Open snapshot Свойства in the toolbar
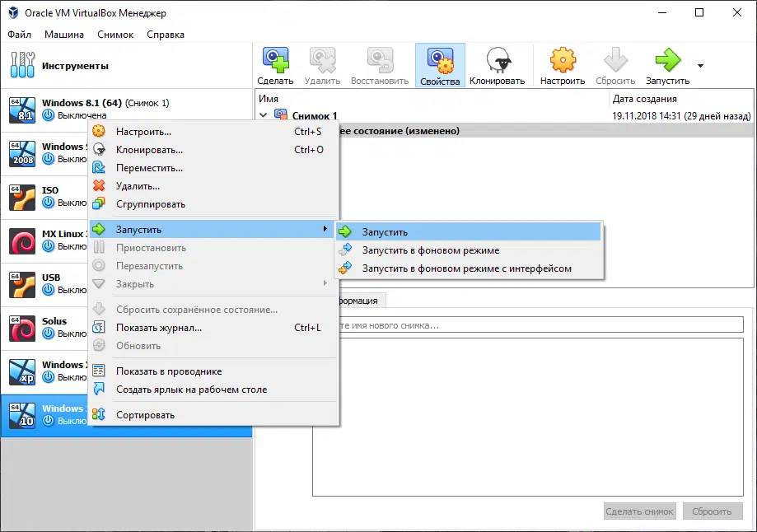 click(x=440, y=65)
